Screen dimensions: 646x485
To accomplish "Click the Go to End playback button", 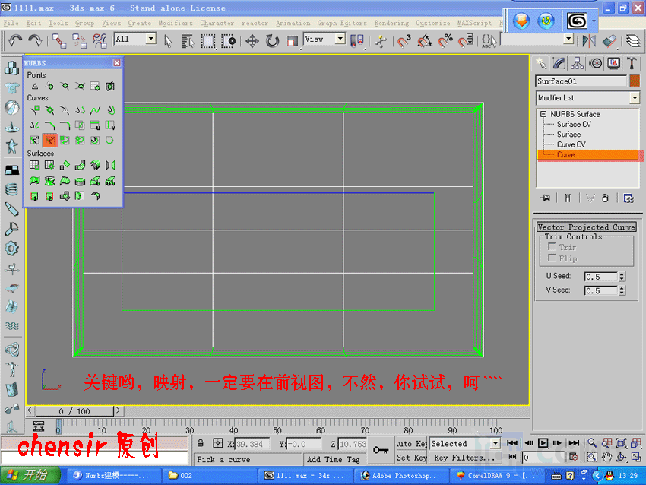I will click(x=574, y=443).
